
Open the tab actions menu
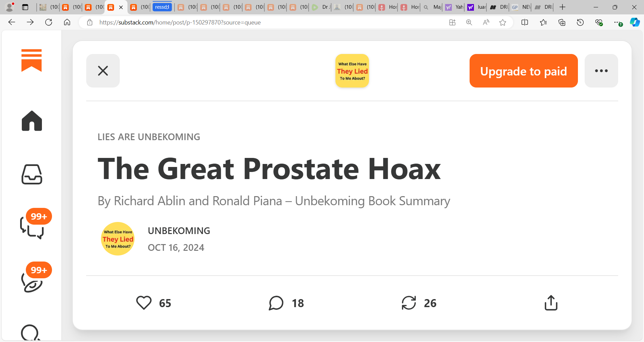pyautogui.click(x=25, y=7)
